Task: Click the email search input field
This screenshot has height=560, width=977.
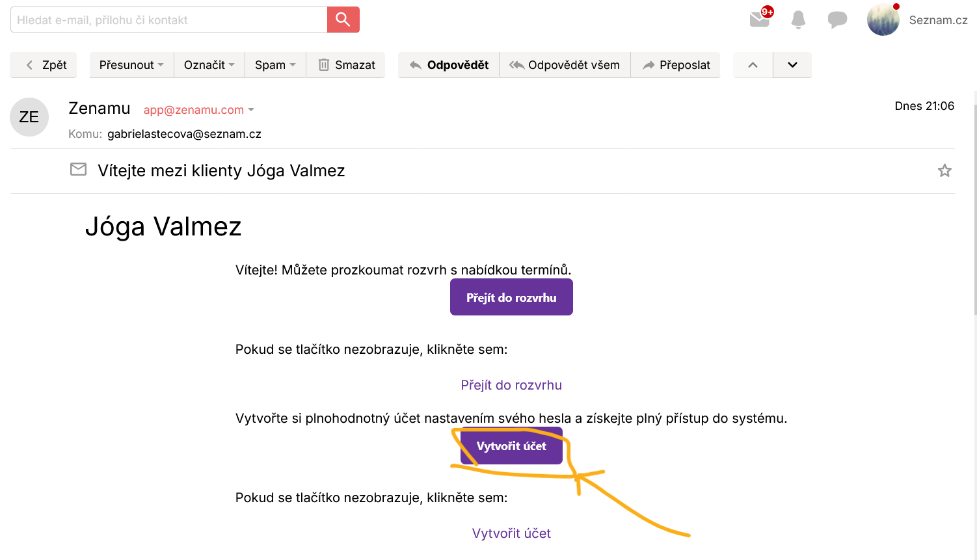Action: tap(169, 20)
